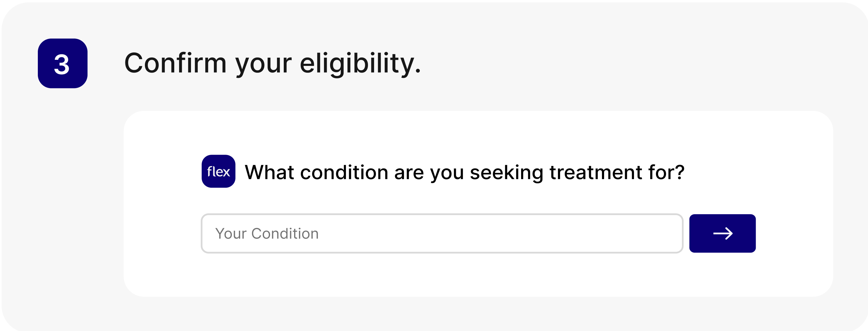Click the white card's blank lower area
The width and height of the screenshot is (868, 331).
[x=472, y=276]
